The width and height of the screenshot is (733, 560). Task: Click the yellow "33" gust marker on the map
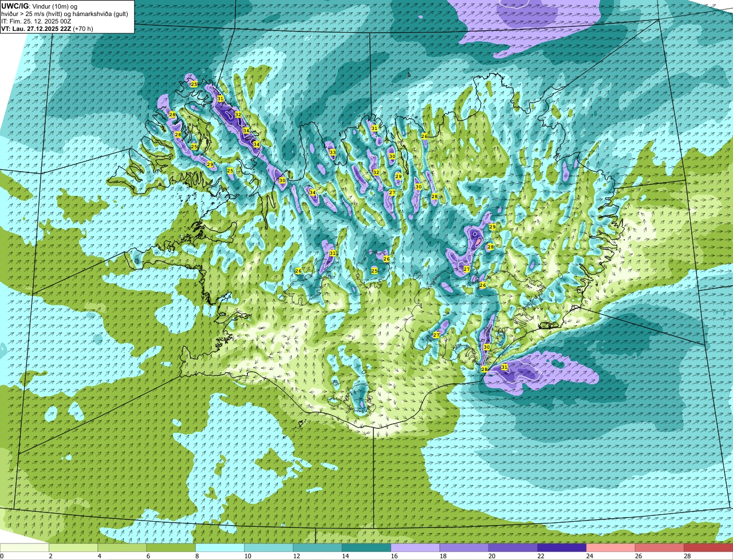click(x=333, y=152)
